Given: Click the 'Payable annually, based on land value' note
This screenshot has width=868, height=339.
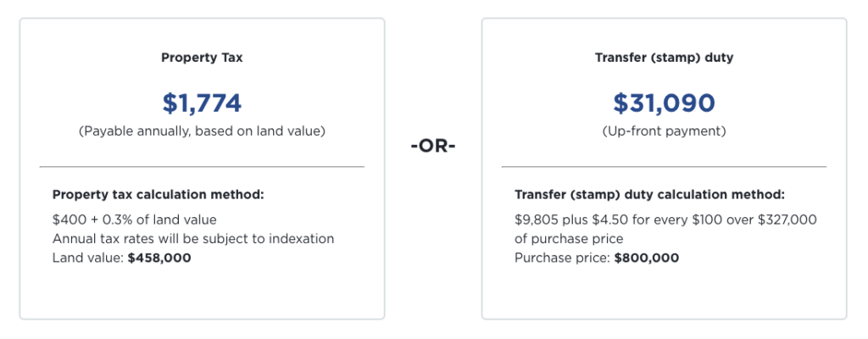Looking at the screenshot, I should pyautogui.click(x=202, y=132).
